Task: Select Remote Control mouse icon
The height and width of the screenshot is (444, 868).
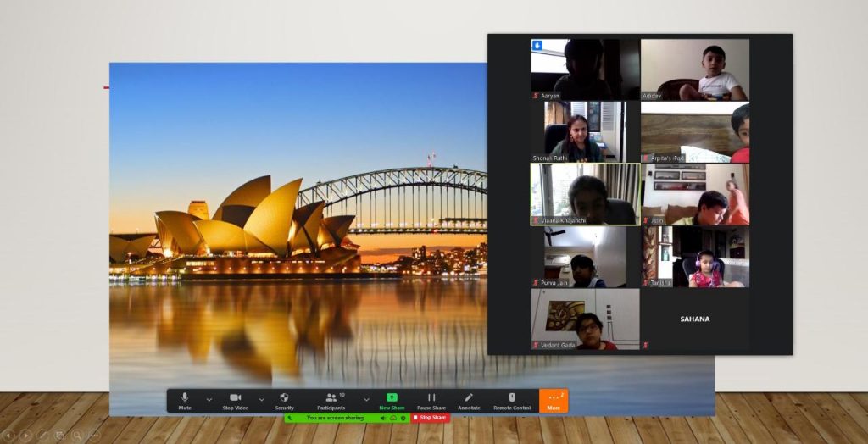Action: [x=512, y=401]
